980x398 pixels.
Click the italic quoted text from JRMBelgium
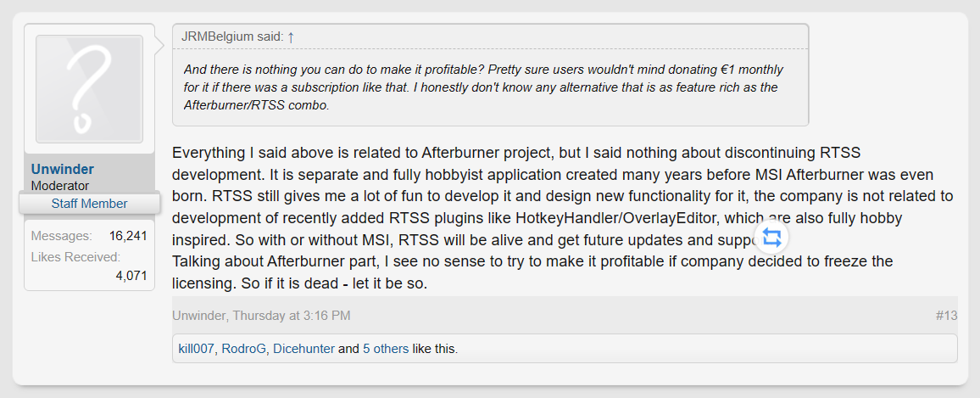coord(482,87)
